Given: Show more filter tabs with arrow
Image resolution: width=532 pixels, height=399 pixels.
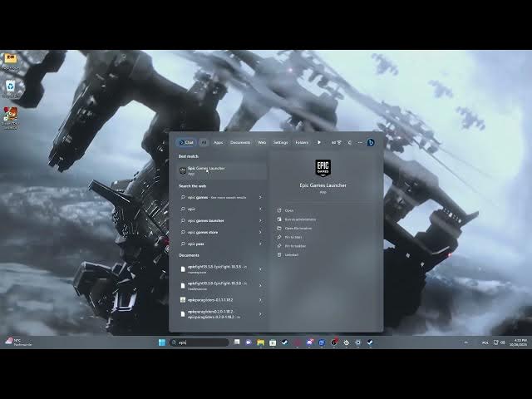Looking at the screenshot, I should [319, 142].
